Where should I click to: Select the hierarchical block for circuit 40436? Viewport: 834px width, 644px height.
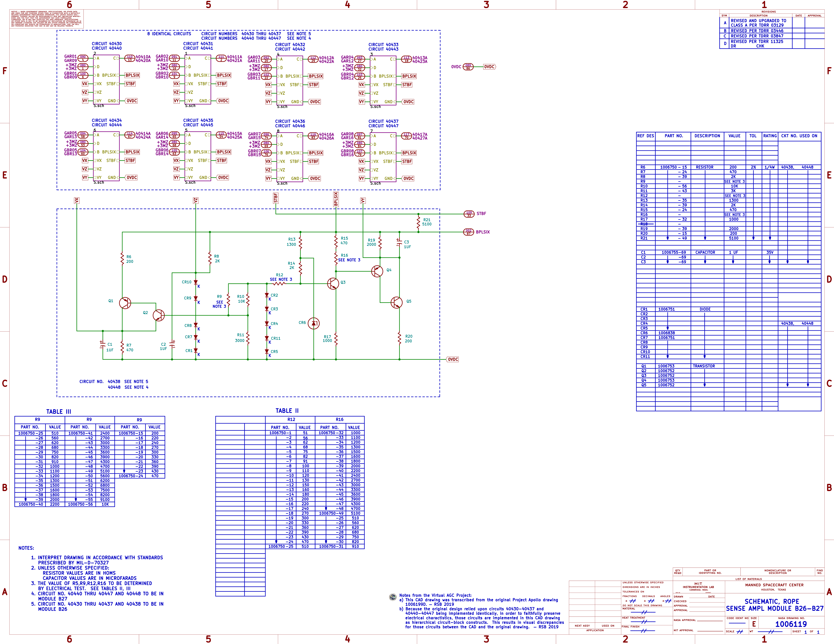[x=290, y=157]
